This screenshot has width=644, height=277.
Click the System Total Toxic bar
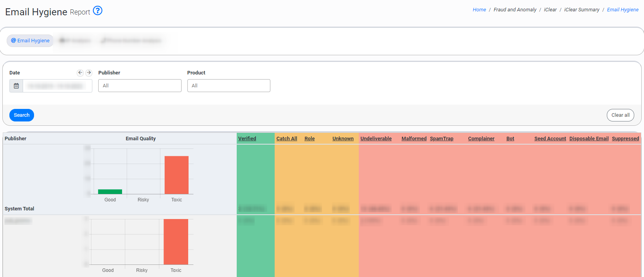(176, 175)
